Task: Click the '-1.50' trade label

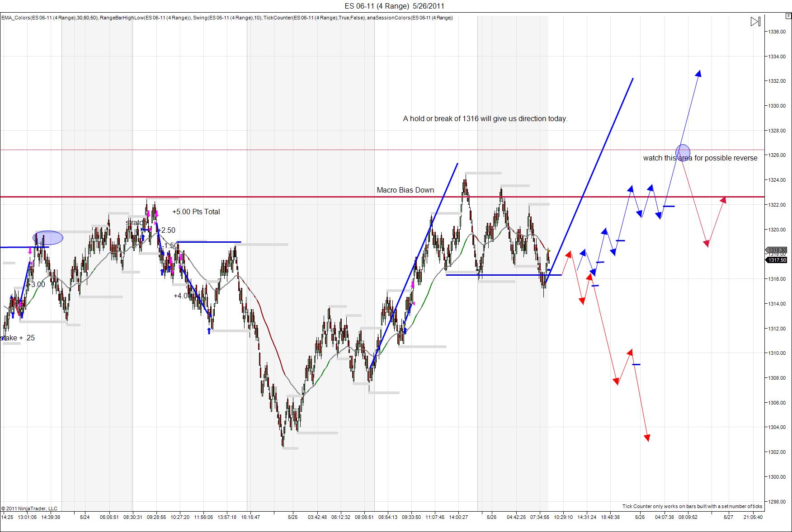Action: coord(170,246)
